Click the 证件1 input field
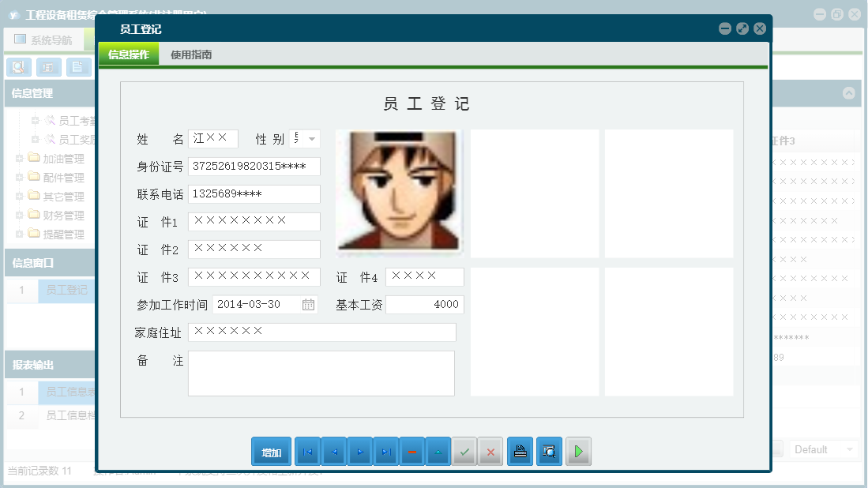 (x=254, y=221)
